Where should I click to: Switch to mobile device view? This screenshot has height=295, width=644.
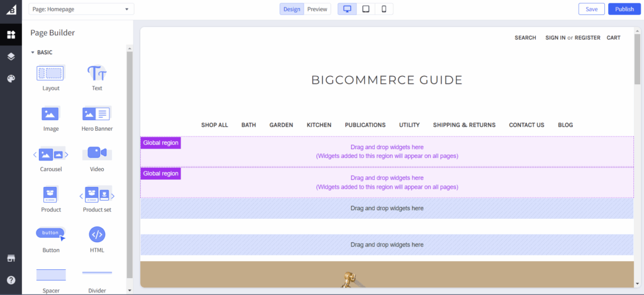tap(384, 9)
